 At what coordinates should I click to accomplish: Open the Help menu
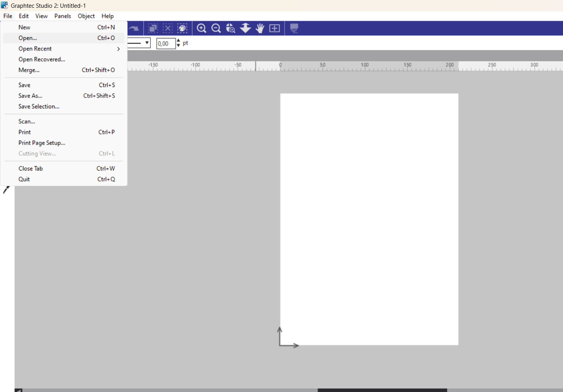coord(108,16)
